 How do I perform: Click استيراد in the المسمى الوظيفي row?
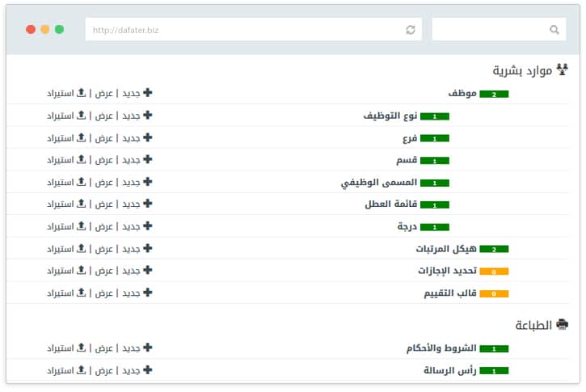61,182
